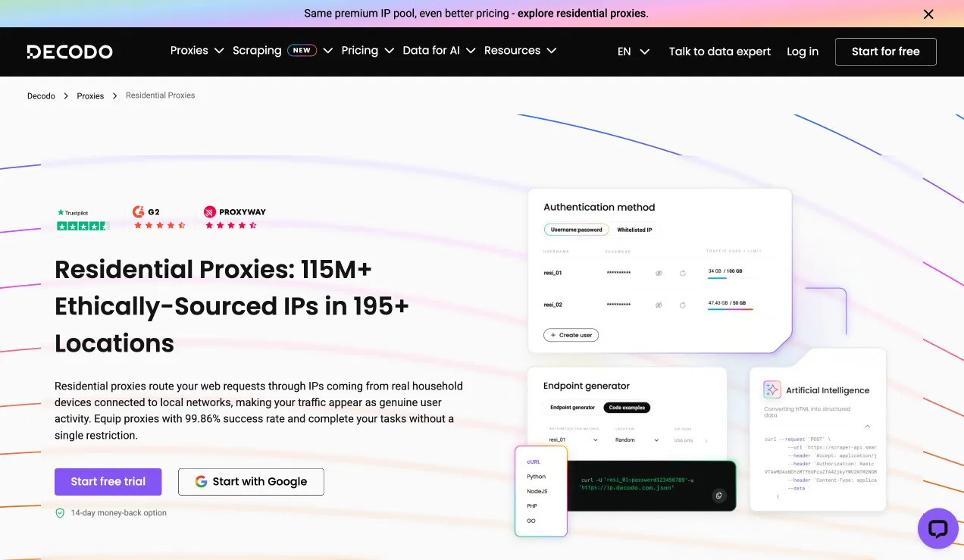Switch to Endpoint generator tab
The height and width of the screenshot is (560, 964).
click(573, 408)
